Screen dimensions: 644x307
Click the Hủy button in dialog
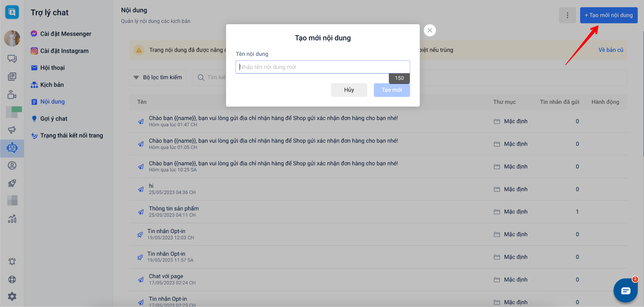[349, 90]
